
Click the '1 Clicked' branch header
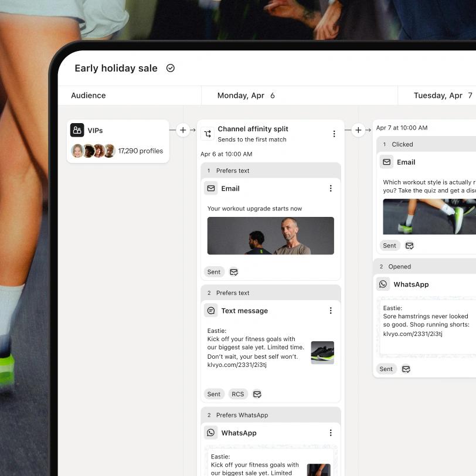tap(426, 144)
